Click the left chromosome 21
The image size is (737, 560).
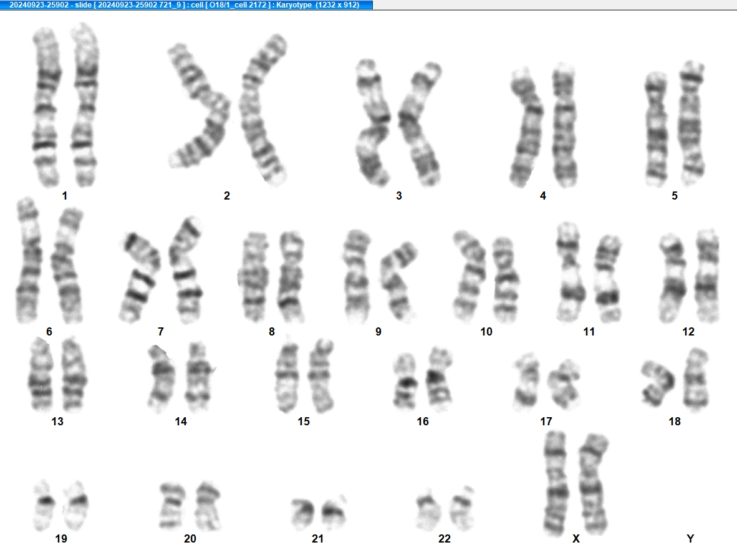pyautogui.click(x=303, y=514)
